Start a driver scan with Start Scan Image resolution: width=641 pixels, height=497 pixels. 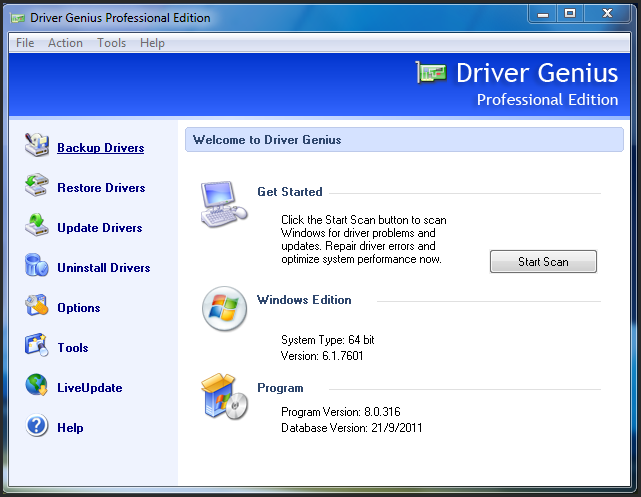[x=543, y=262]
